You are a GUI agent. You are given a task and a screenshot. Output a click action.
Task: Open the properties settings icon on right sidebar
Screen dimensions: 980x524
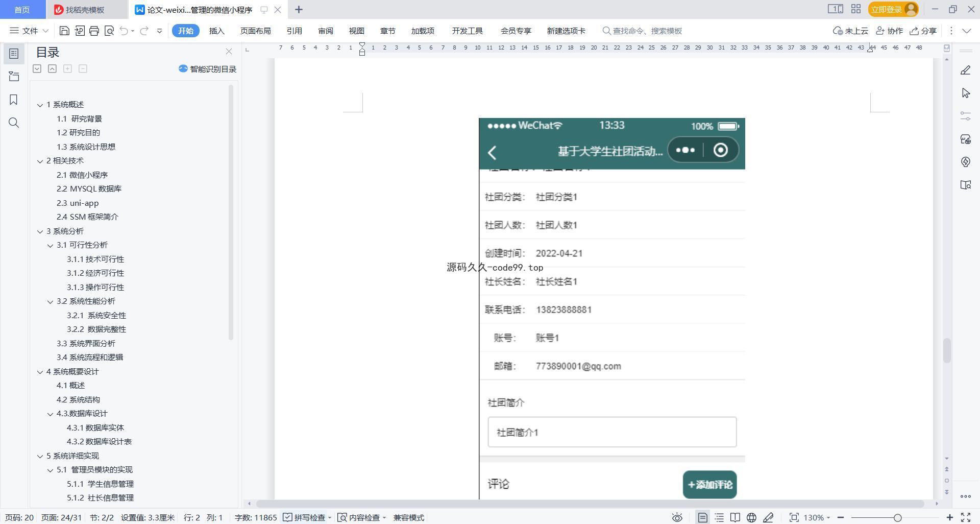965,116
